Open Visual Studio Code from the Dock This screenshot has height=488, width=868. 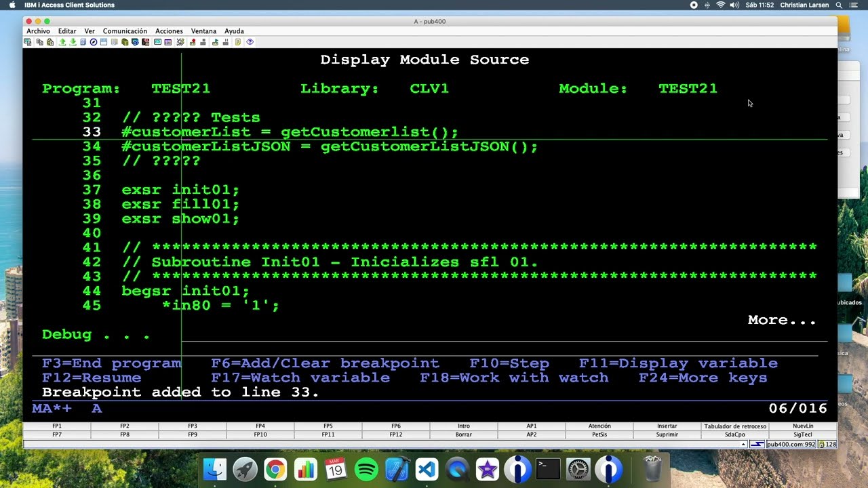(427, 469)
